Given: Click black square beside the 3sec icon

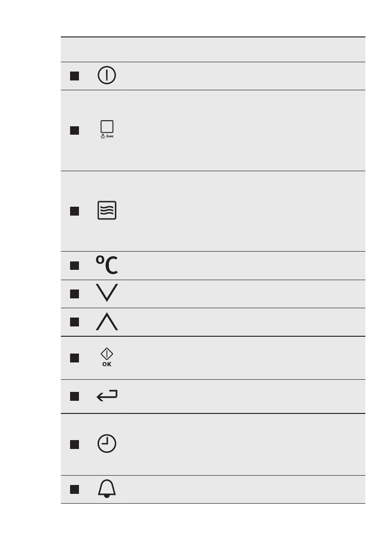Looking at the screenshot, I should pos(74,130).
